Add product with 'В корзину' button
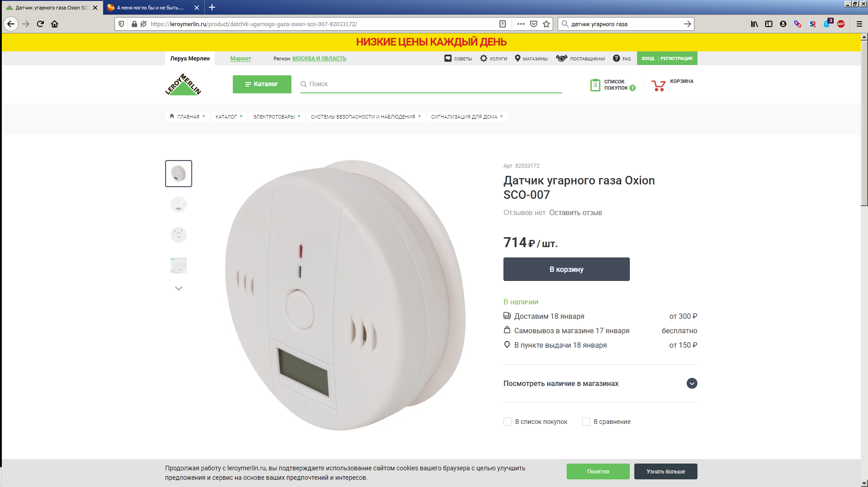The height and width of the screenshot is (487, 868). (567, 269)
